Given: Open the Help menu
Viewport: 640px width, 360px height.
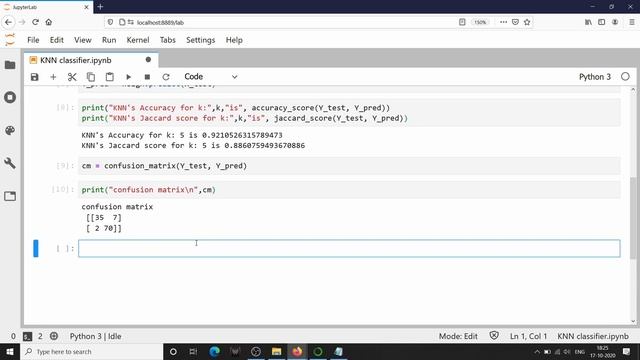Looking at the screenshot, I should [234, 40].
